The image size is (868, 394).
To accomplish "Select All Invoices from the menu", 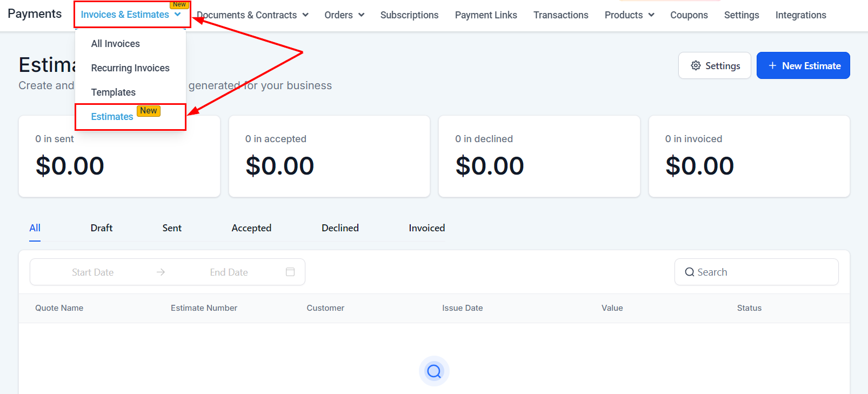I will [x=115, y=44].
